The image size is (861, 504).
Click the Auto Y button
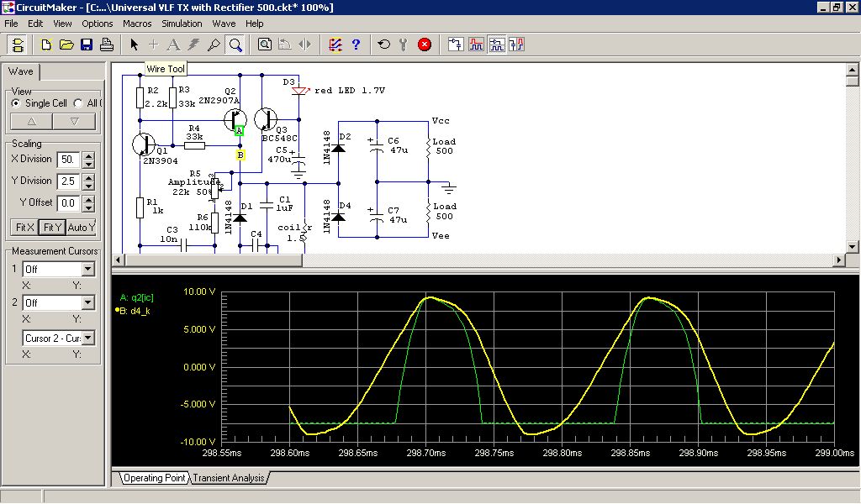coord(81,227)
